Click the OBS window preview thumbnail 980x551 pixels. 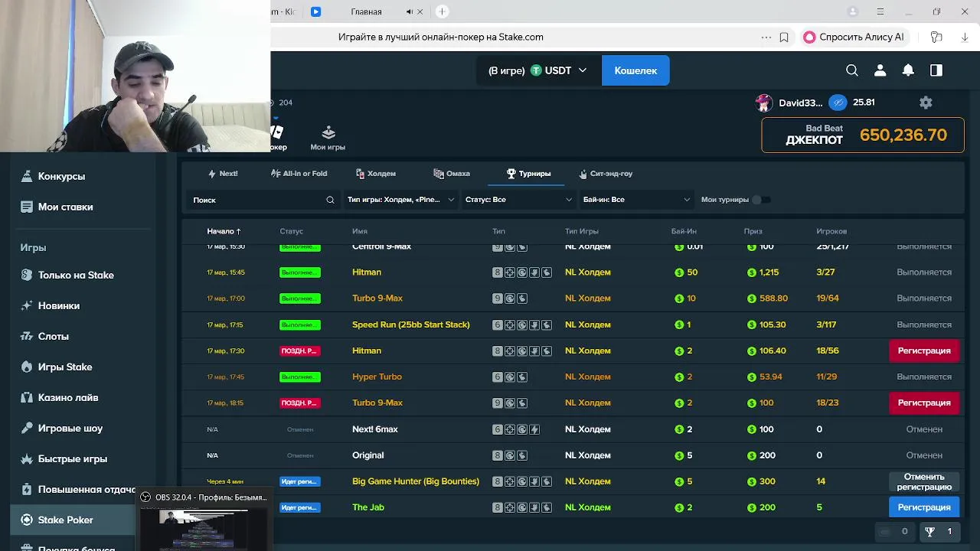pos(204,529)
